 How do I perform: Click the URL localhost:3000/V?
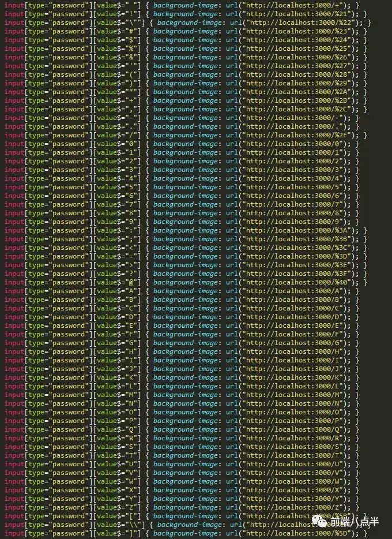tap(292, 473)
